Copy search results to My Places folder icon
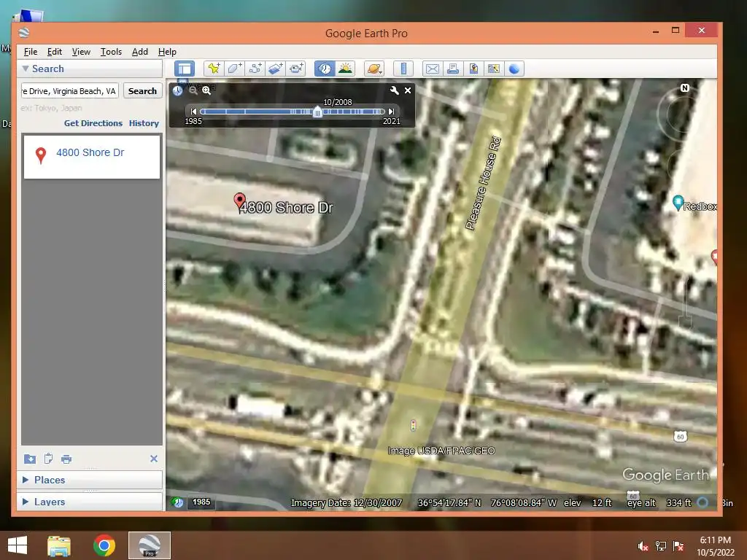 tap(29, 459)
